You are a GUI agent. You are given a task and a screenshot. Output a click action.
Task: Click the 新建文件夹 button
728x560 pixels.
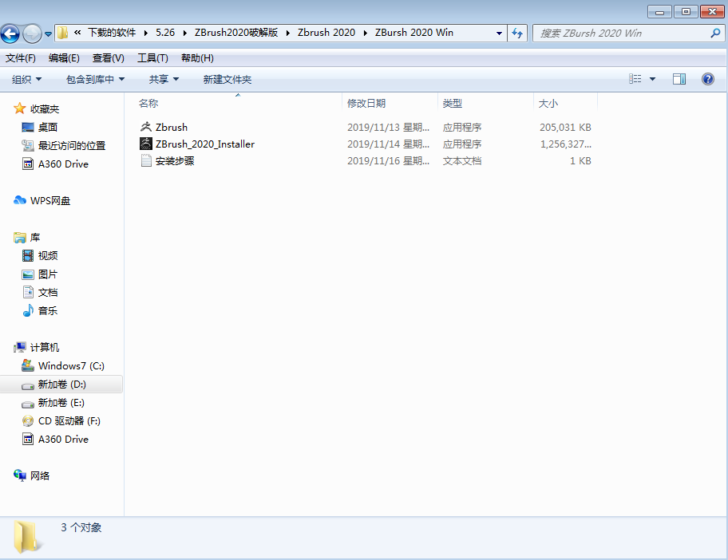227,79
